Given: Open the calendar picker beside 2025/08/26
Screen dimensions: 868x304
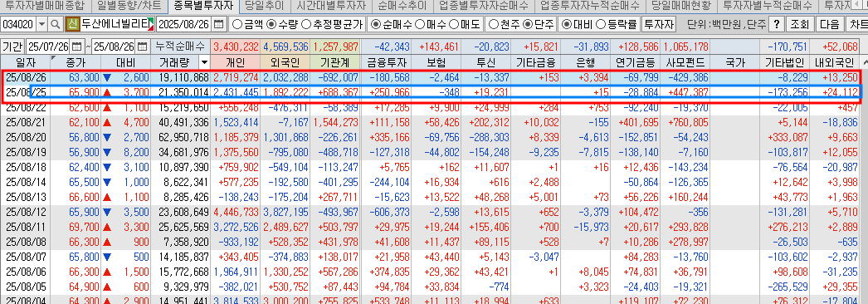Looking at the screenshot, I should (x=219, y=24).
